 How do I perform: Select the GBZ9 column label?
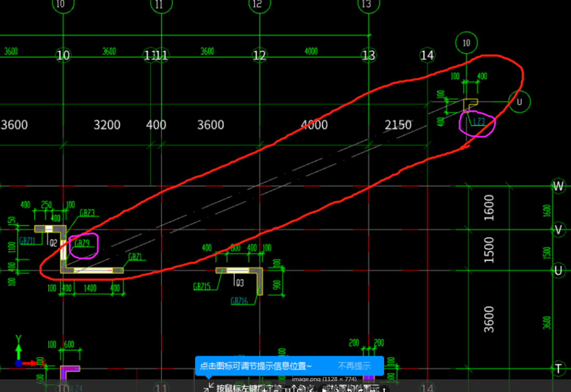(x=82, y=243)
